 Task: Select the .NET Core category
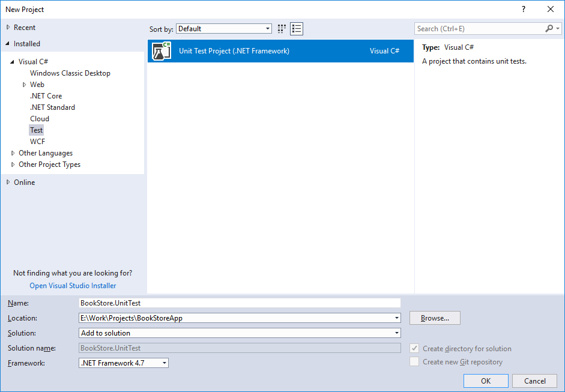[46, 96]
